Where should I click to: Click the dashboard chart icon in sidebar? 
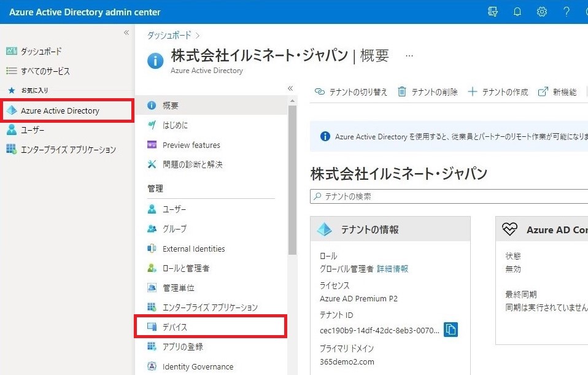12,51
